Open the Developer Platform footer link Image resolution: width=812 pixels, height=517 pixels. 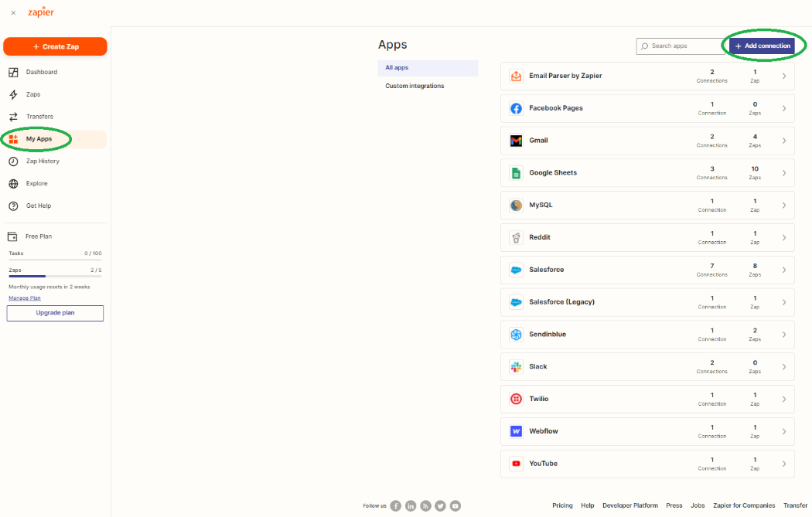tap(630, 505)
